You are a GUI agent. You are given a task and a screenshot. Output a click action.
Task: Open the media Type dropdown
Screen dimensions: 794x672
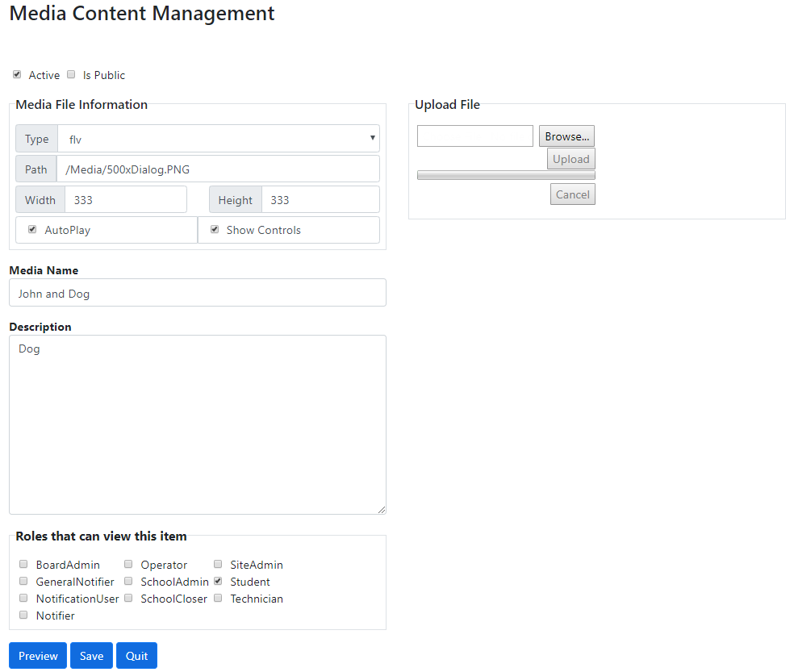218,138
